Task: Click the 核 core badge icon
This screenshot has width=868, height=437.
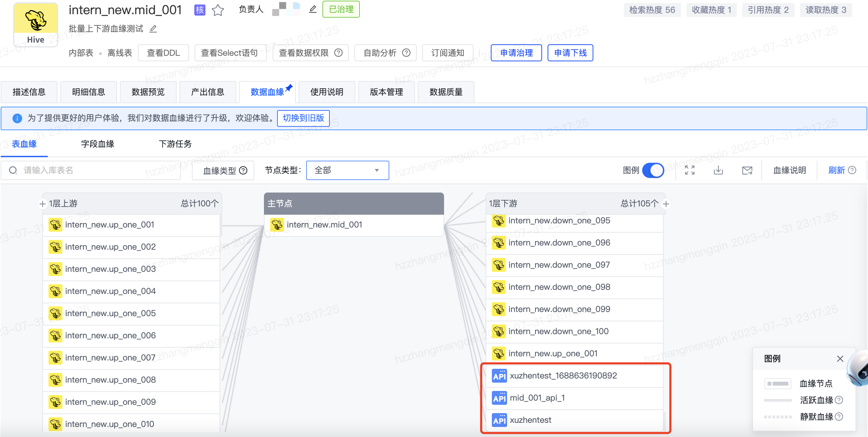Action: tap(200, 10)
